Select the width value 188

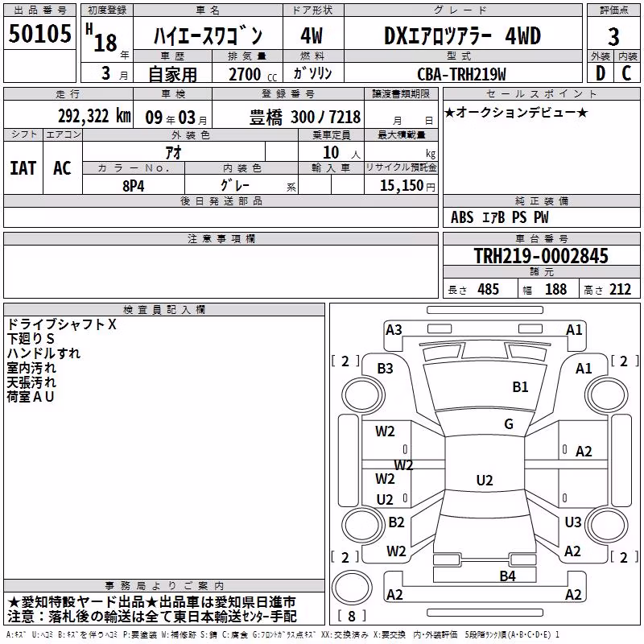555,289
